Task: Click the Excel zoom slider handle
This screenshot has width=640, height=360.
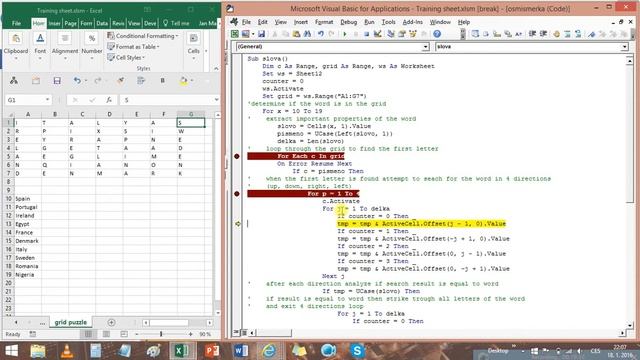Action: click(x=161, y=334)
